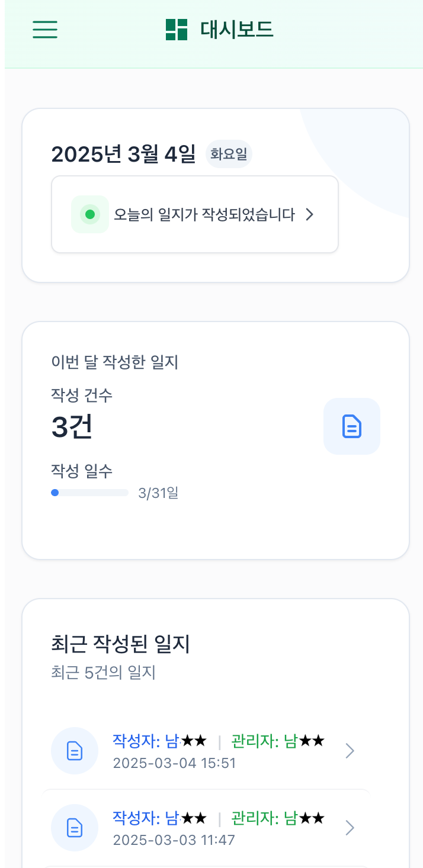Select the 3건 count display
Viewport: 423px width, 868px height.
coord(72,427)
